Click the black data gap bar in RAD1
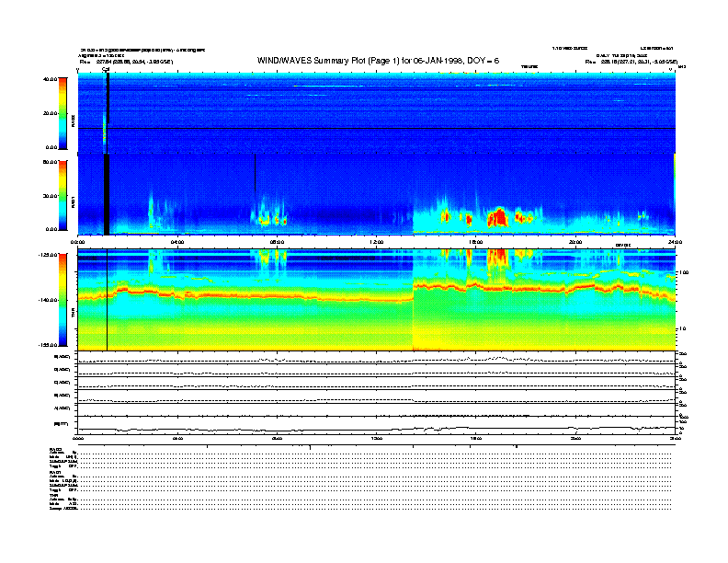This screenshot has width=728, height=563. [107, 194]
